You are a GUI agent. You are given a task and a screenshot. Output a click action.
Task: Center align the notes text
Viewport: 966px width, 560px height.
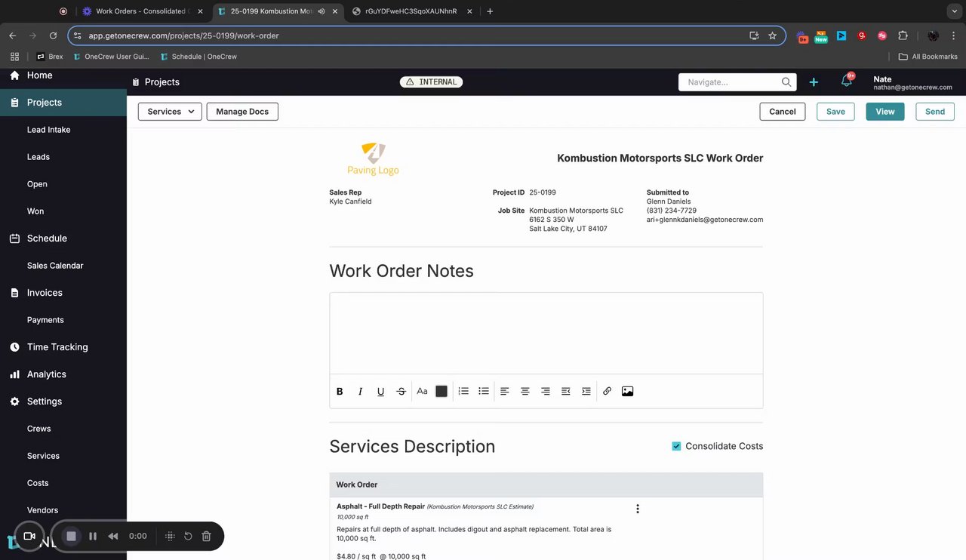point(525,391)
